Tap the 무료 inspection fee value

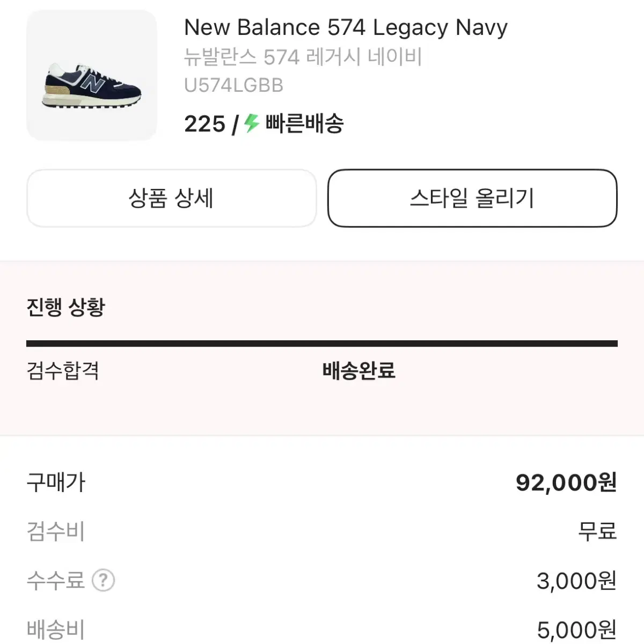[597, 531]
